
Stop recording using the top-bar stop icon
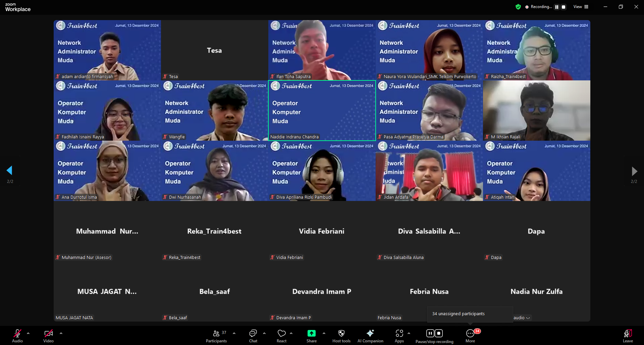[x=564, y=7]
